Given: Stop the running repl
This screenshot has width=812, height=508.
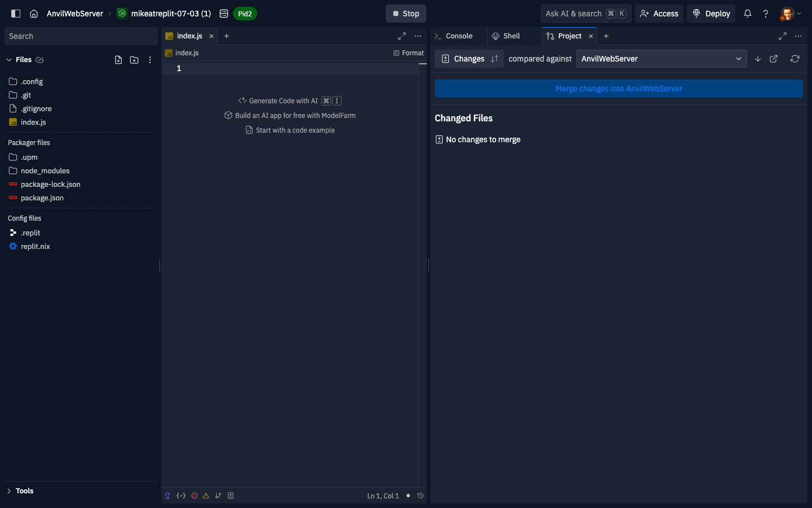Looking at the screenshot, I should point(406,14).
